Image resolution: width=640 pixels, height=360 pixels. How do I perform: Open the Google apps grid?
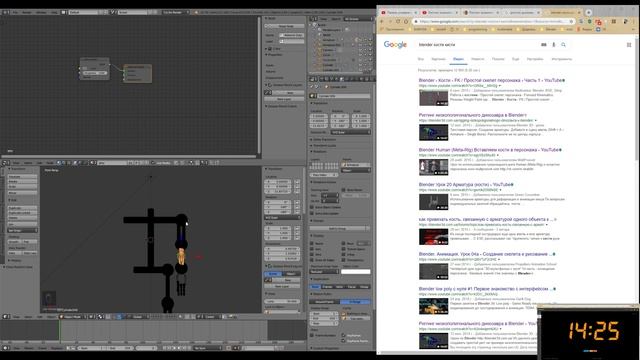pos(629,44)
